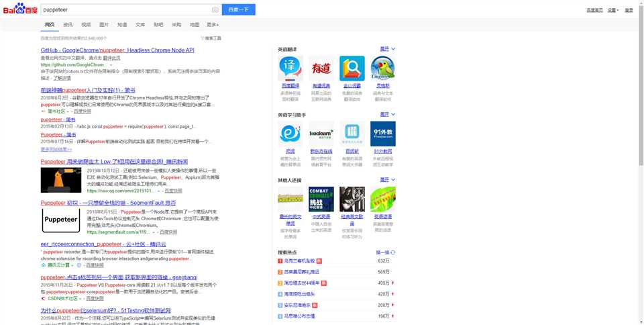Image resolution: width=644 pixels, height=325 pixels.
Task: Open the hot search topic with 196万
Action: pos(299,316)
